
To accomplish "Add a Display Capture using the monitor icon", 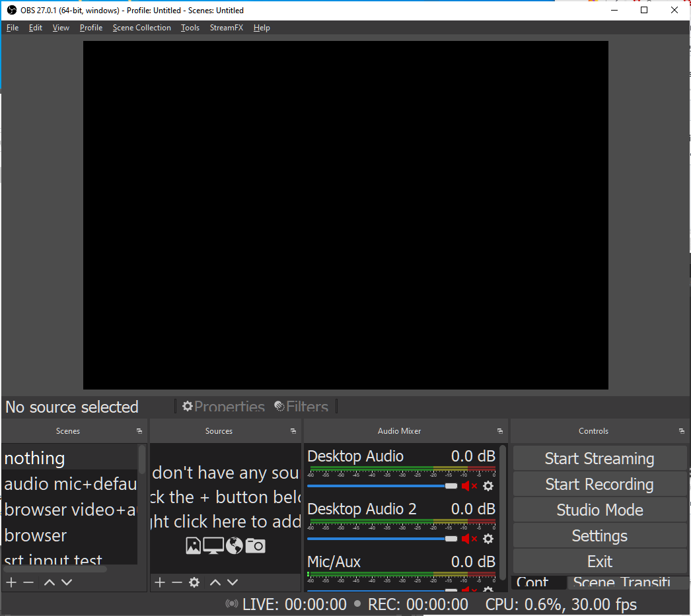I will coord(213,545).
